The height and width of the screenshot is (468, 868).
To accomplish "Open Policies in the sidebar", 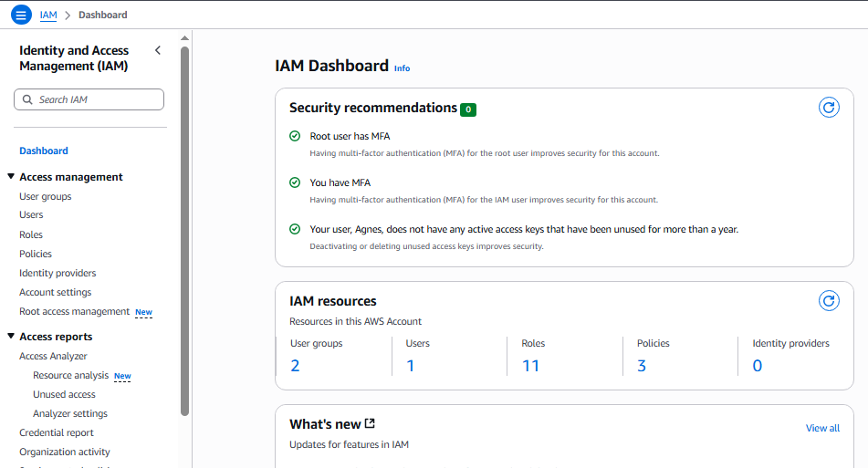I will pyautogui.click(x=36, y=254).
